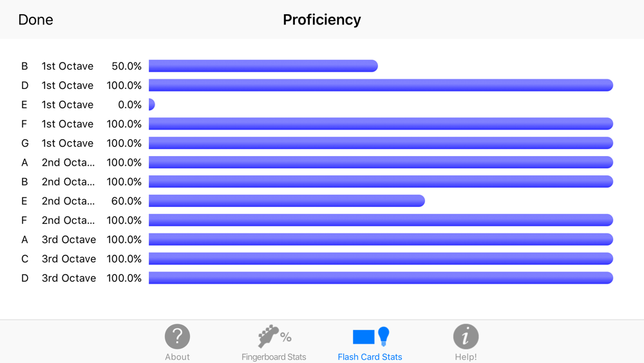
Task: Open the Help! info icon
Action: tap(466, 337)
